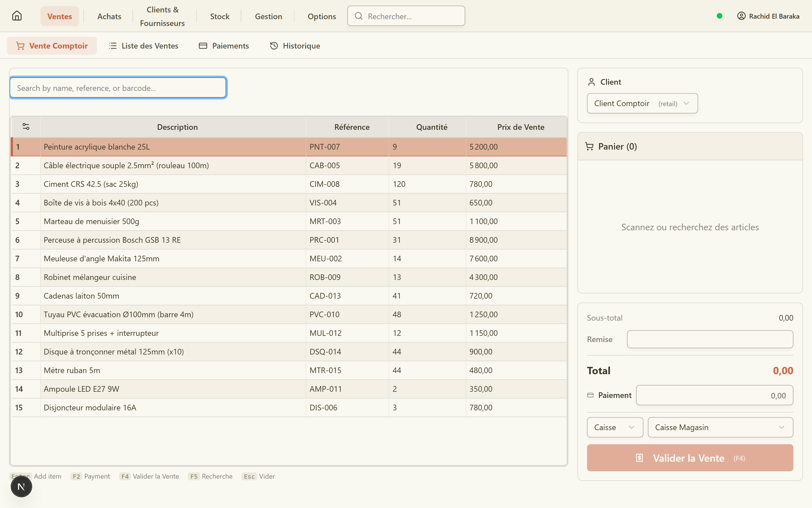812x508 pixels.
Task: Select Câble électrique souple 2.5mm² row
Action: (x=289, y=165)
